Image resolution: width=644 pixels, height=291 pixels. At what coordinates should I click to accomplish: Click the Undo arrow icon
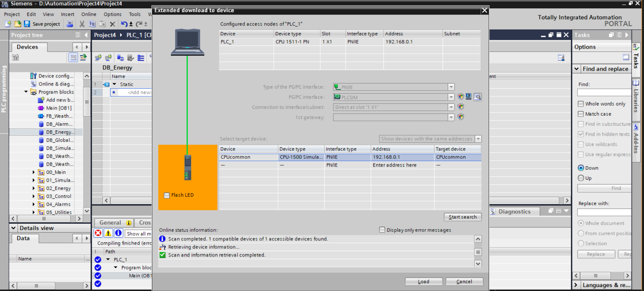click(124, 24)
